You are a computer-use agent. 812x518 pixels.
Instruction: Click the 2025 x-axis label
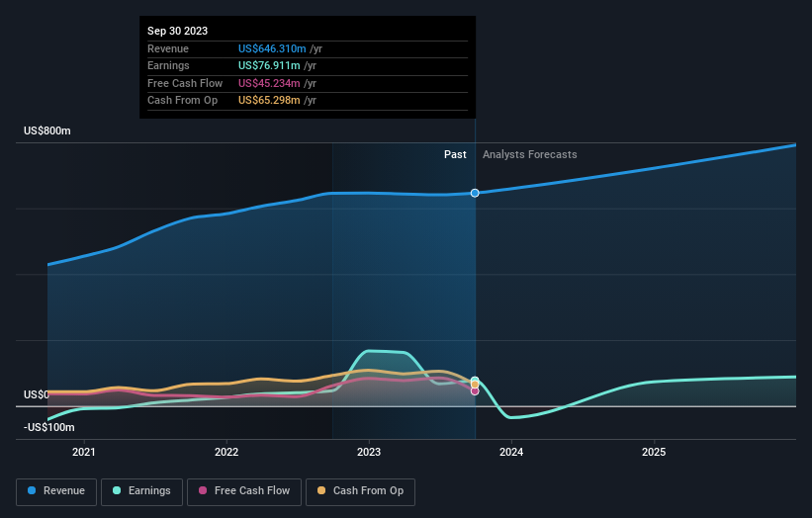coord(654,452)
